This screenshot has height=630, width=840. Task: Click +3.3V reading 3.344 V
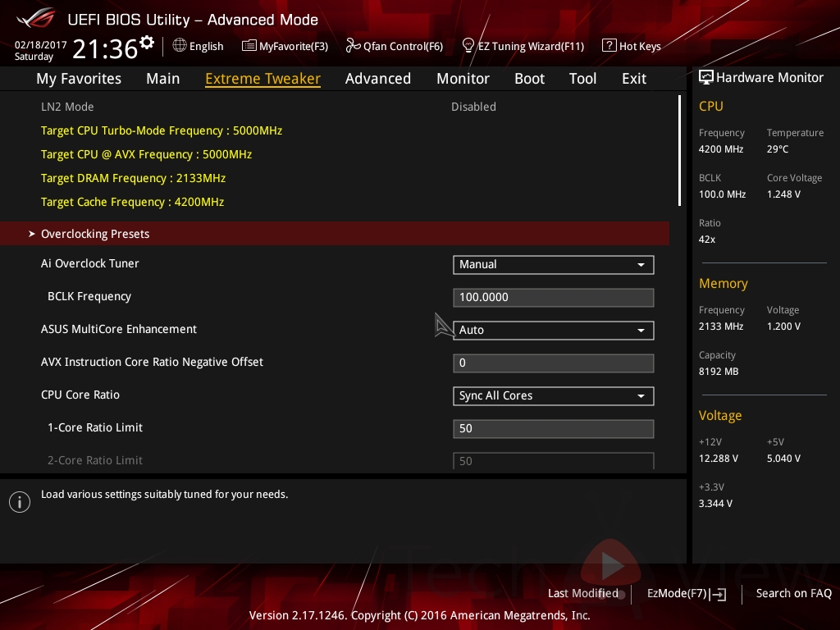[x=715, y=503]
